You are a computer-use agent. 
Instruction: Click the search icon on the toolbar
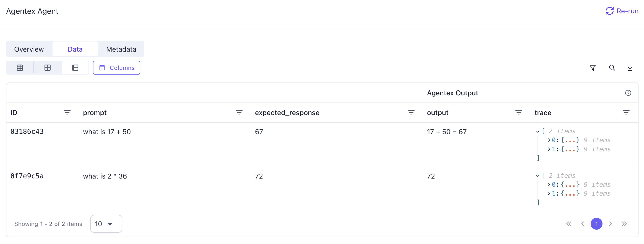point(612,67)
